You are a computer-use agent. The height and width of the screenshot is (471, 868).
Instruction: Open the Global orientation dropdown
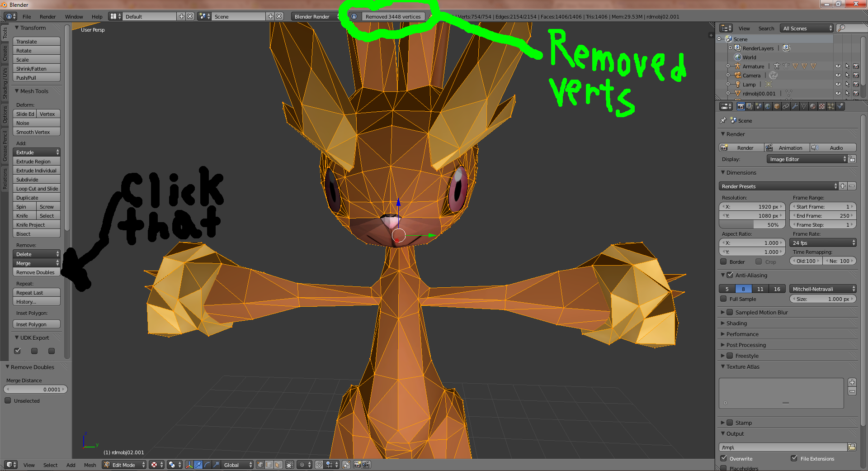point(238,465)
